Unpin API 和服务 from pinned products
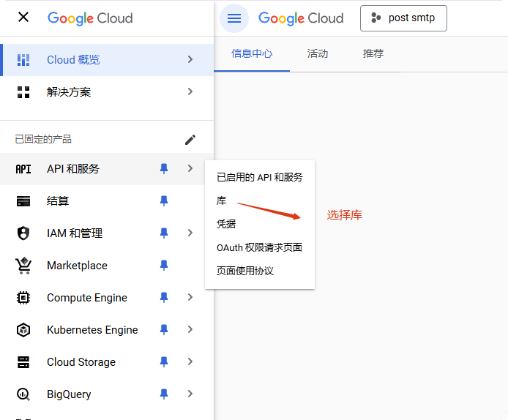The width and height of the screenshot is (508, 420). pos(164,169)
